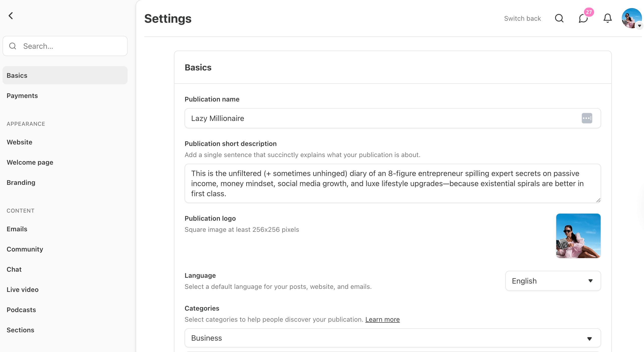Screen dimensions: 644x352
Task: Open Sections settings
Action: (x=20, y=330)
